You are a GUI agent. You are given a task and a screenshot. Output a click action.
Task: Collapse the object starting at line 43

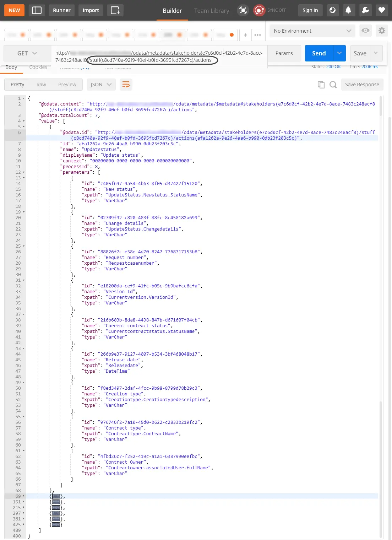click(24, 349)
